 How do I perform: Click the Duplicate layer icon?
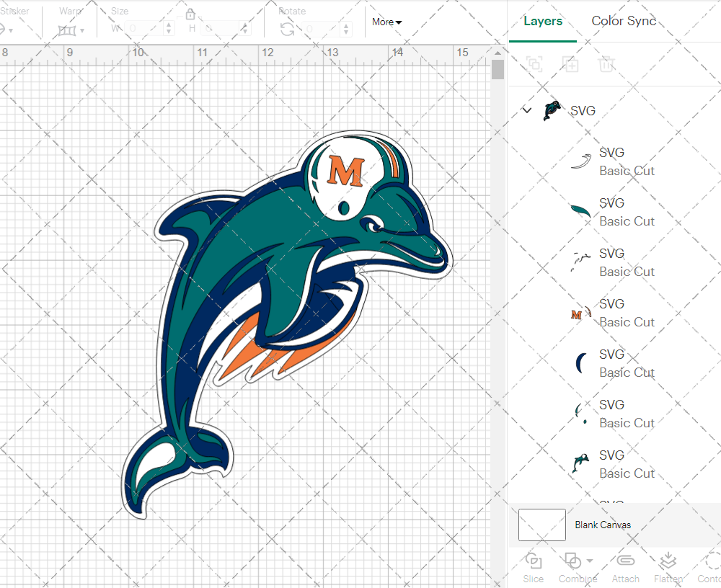pyautogui.click(x=570, y=64)
